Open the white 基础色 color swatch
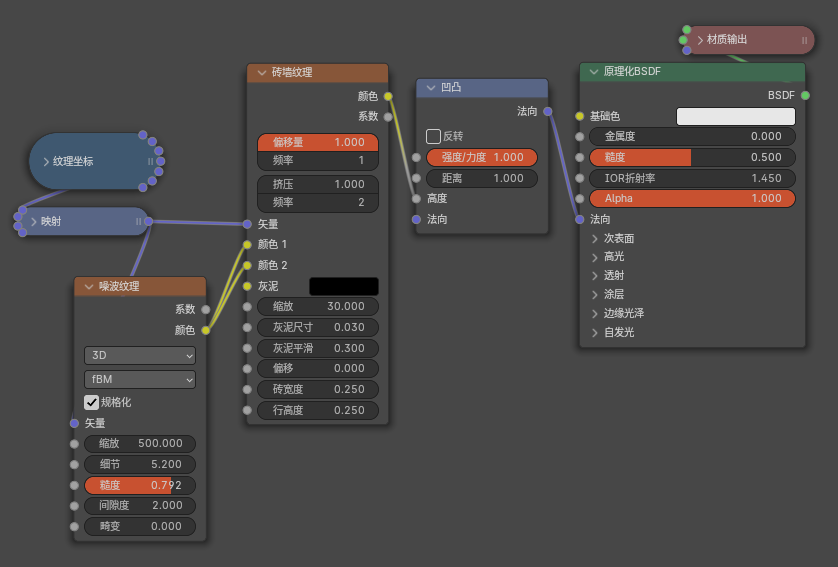Viewport: 838px width, 567px height. point(735,116)
